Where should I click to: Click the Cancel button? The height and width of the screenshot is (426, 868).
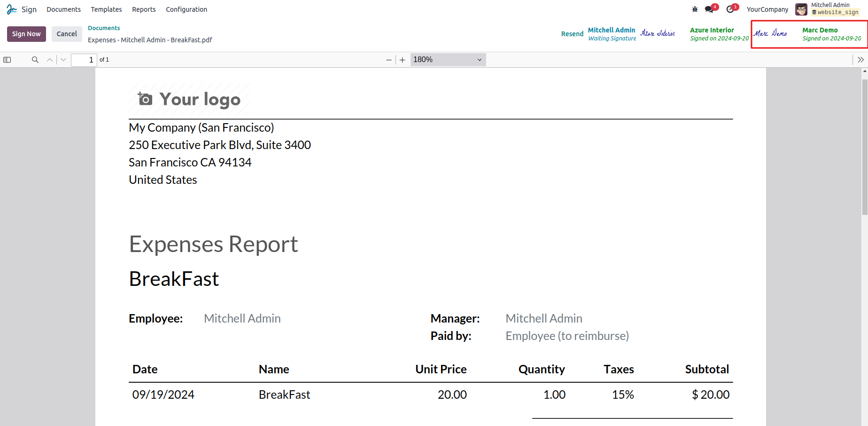[67, 34]
